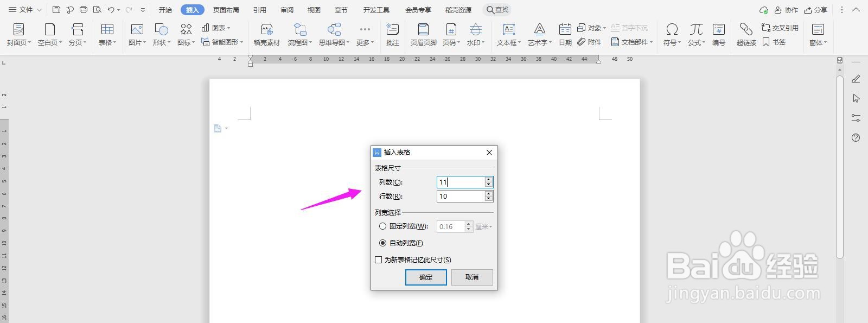The width and height of the screenshot is (868, 323).
Task: Open the 图标 icon library
Action: click(186, 35)
